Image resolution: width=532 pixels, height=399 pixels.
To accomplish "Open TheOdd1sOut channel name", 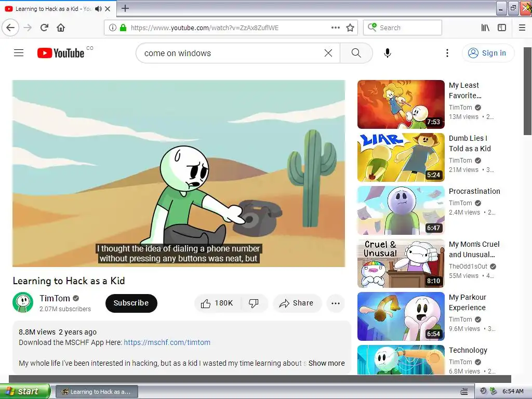I will coord(468,267).
